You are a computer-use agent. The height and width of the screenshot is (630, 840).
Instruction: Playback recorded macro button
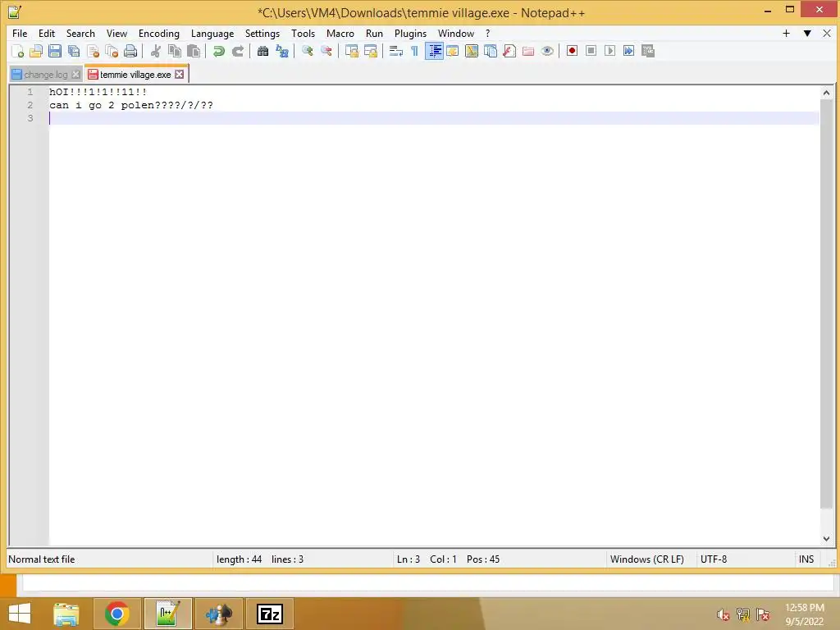coord(609,51)
